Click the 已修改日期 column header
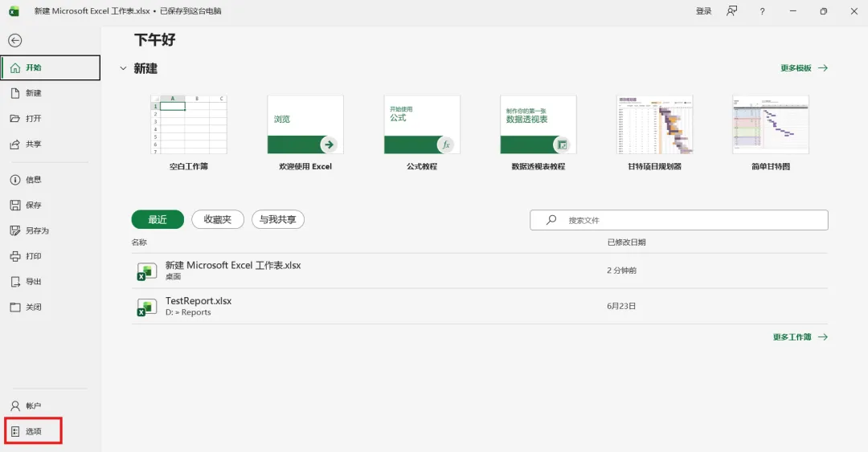This screenshot has width=868, height=452. (x=627, y=242)
